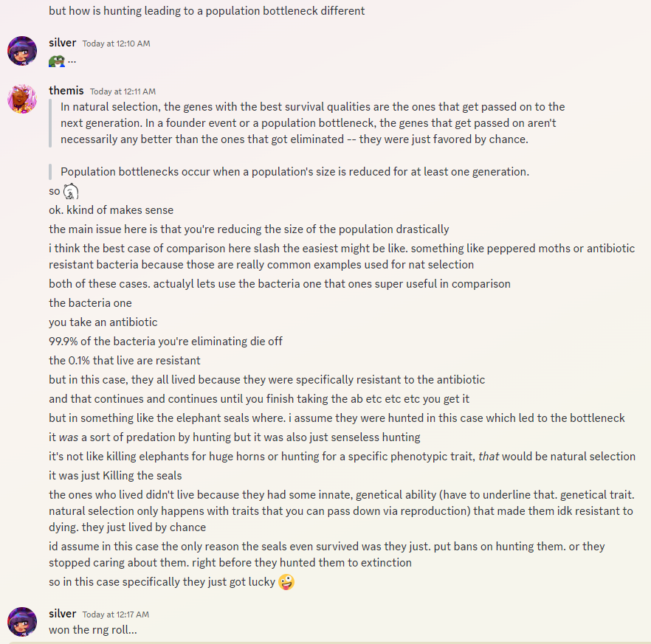
Task: Click the themis username
Action: [x=66, y=90]
